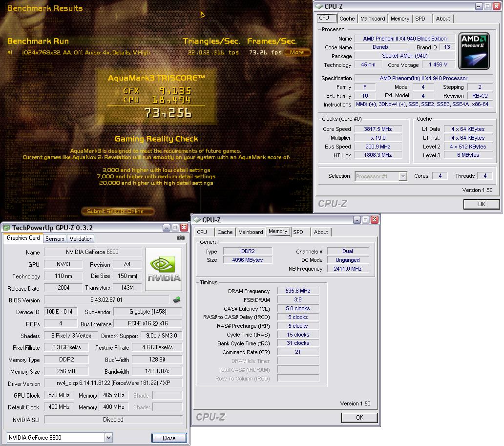504x446 pixels.
Task: Click the memory Size 4096 MBytes value
Action: click(x=248, y=260)
